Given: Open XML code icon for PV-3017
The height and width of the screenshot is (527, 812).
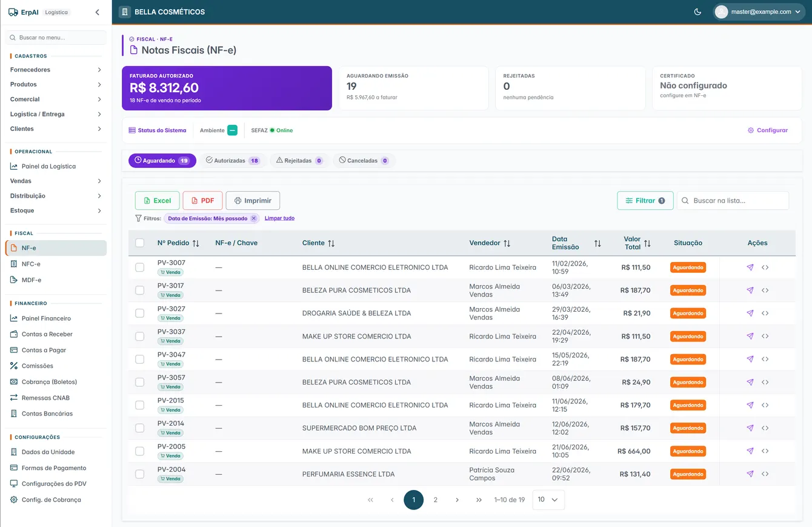Looking at the screenshot, I should click(x=765, y=290).
